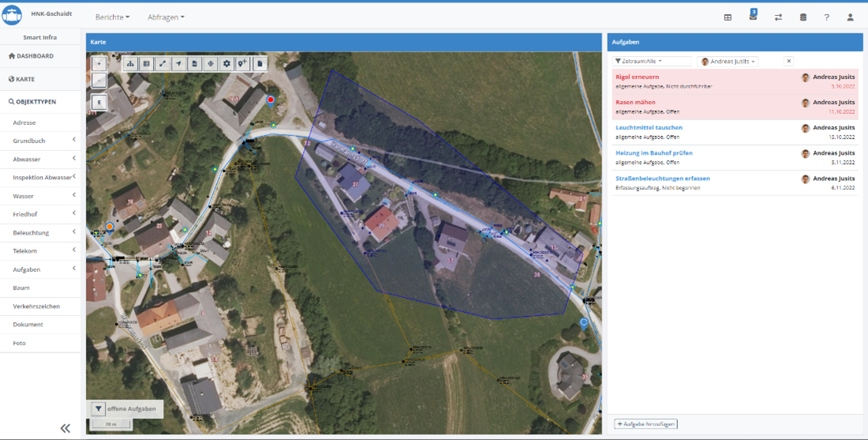Click the red map marker pin
Image resolution: width=868 pixels, height=440 pixels.
pyautogui.click(x=271, y=101)
